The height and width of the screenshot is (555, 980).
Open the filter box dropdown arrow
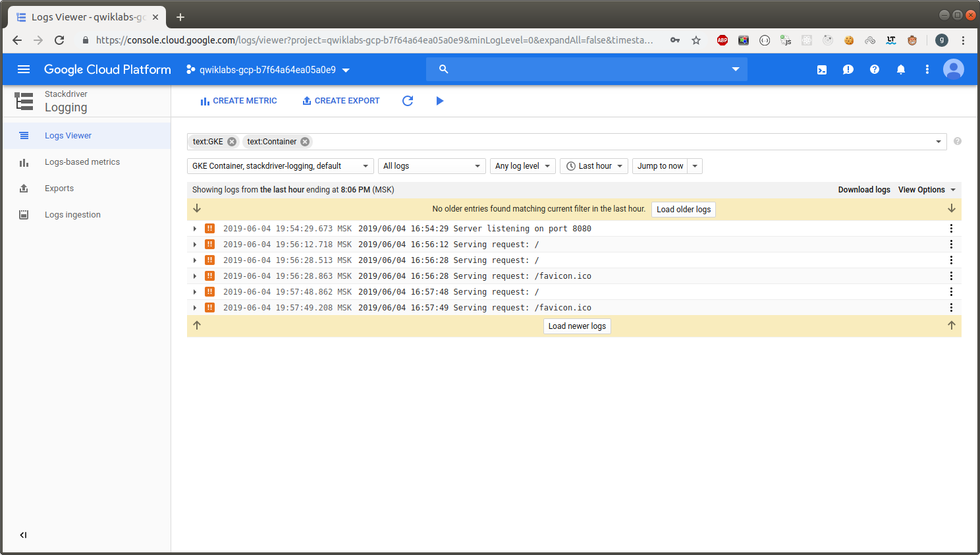(x=939, y=142)
